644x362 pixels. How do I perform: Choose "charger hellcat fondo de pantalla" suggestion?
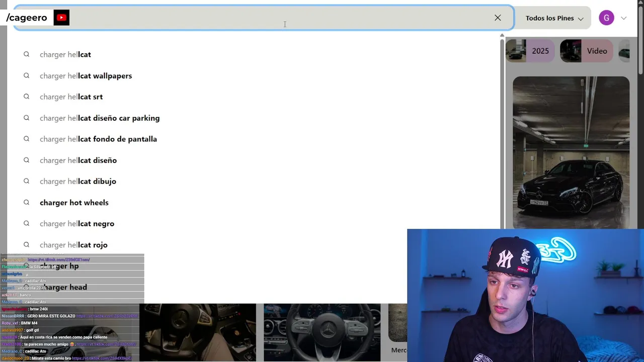coord(98,139)
